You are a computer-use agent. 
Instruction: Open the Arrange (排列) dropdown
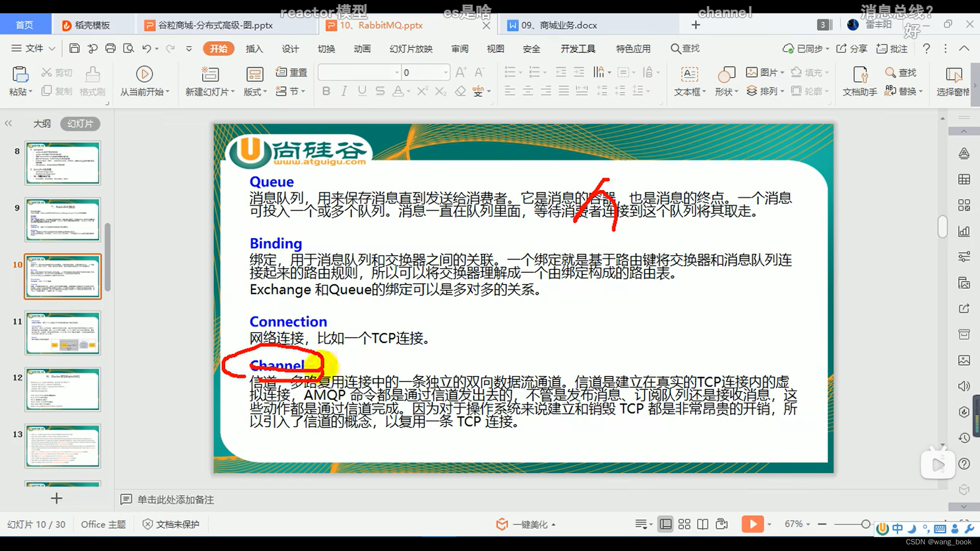coord(765,91)
